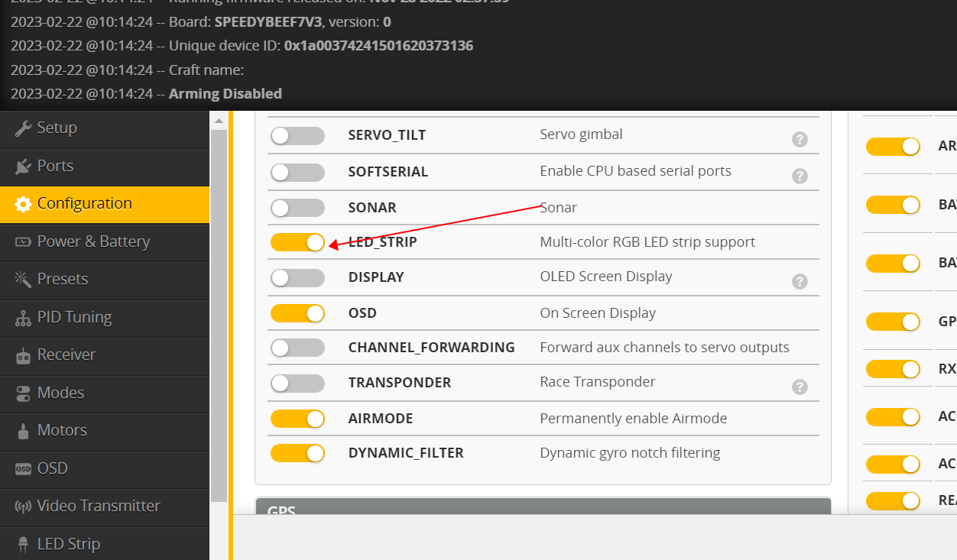
Task: Click the OSD sidebar icon
Action: coord(23,468)
